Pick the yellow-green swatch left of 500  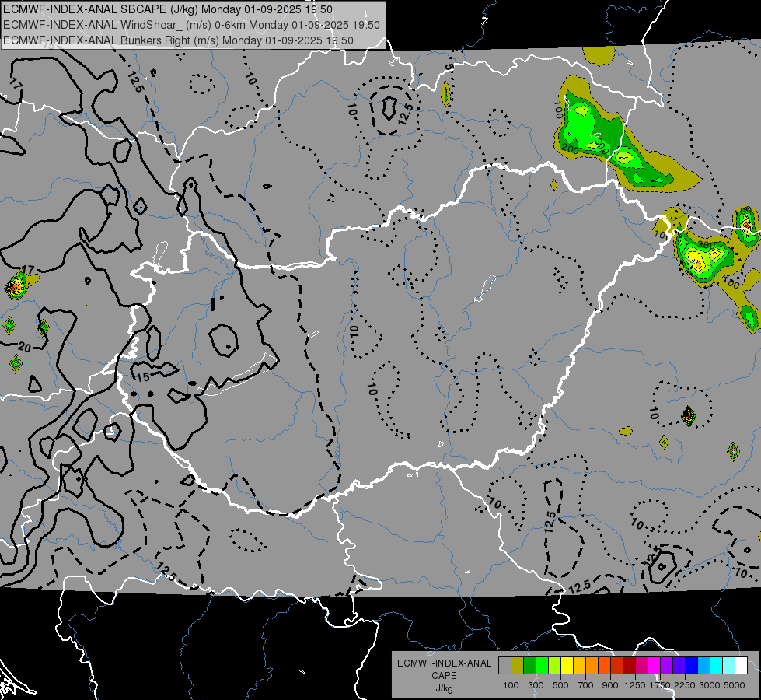pyautogui.click(x=554, y=665)
